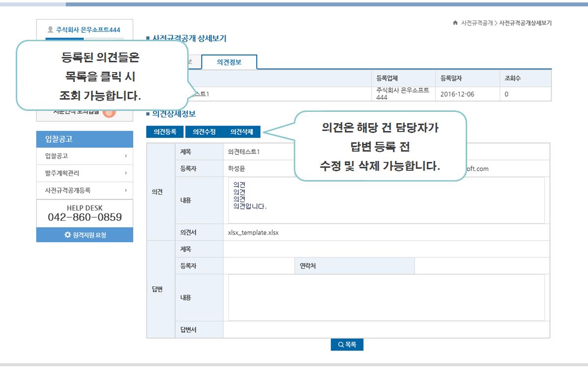Click the 의견상세정보 section heading
Screen dimensions: 588x368
(x=174, y=113)
